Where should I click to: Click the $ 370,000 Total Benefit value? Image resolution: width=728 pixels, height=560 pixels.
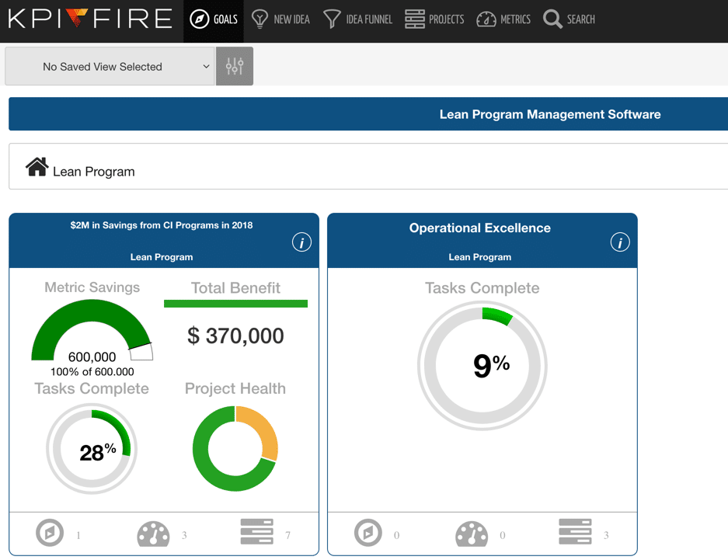tap(236, 336)
